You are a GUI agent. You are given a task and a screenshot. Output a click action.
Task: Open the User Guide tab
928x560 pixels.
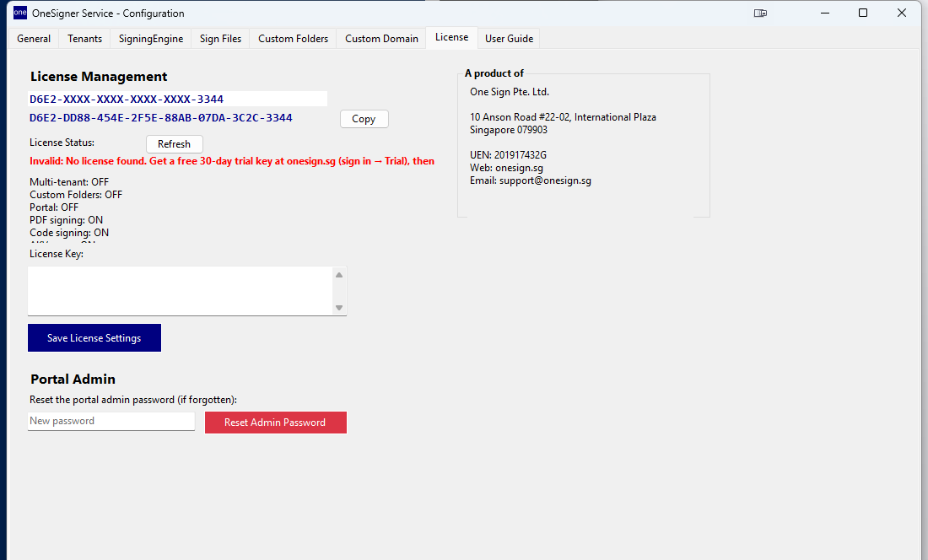tap(509, 39)
